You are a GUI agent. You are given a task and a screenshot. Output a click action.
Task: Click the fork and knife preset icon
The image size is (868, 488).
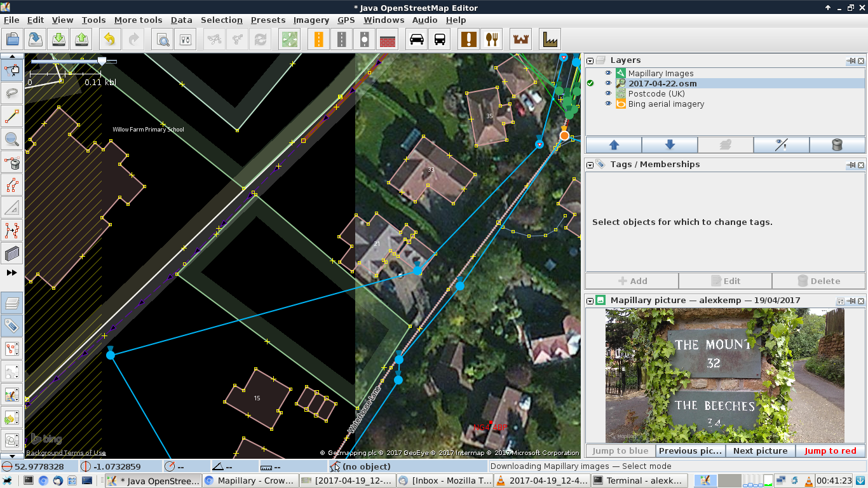(491, 39)
